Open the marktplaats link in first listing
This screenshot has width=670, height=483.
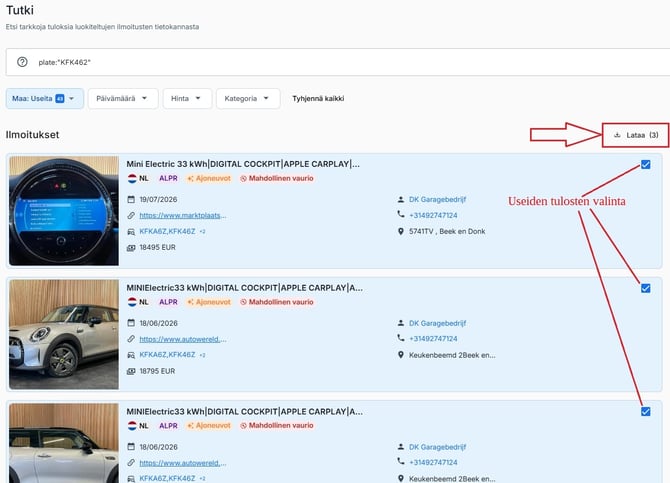pos(183,215)
